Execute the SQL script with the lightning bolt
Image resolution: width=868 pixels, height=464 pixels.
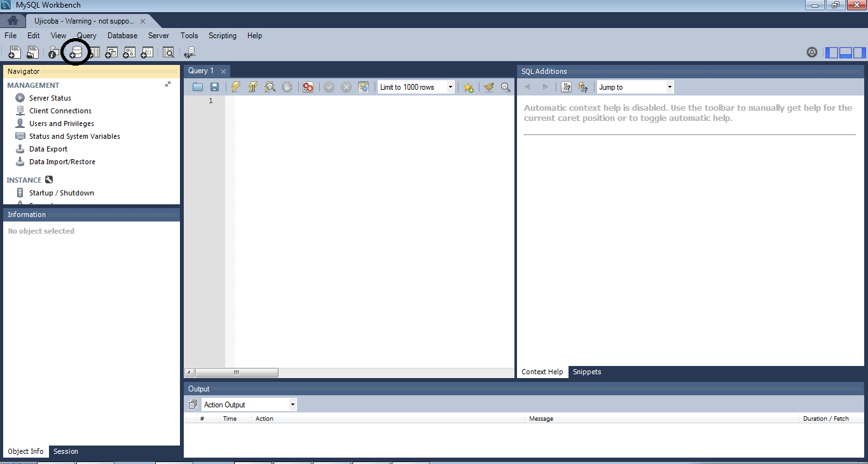click(235, 87)
